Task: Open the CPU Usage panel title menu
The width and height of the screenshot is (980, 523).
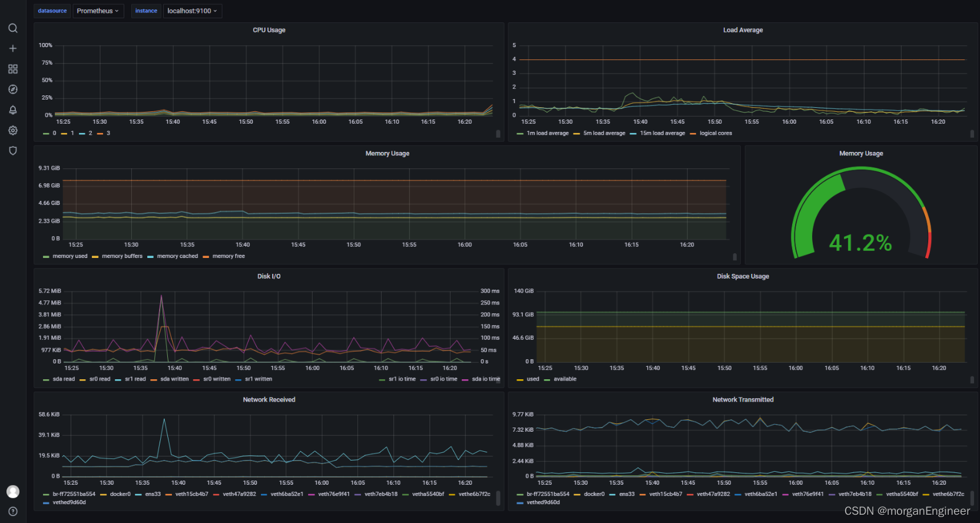Action: pyautogui.click(x=269, y=30)
